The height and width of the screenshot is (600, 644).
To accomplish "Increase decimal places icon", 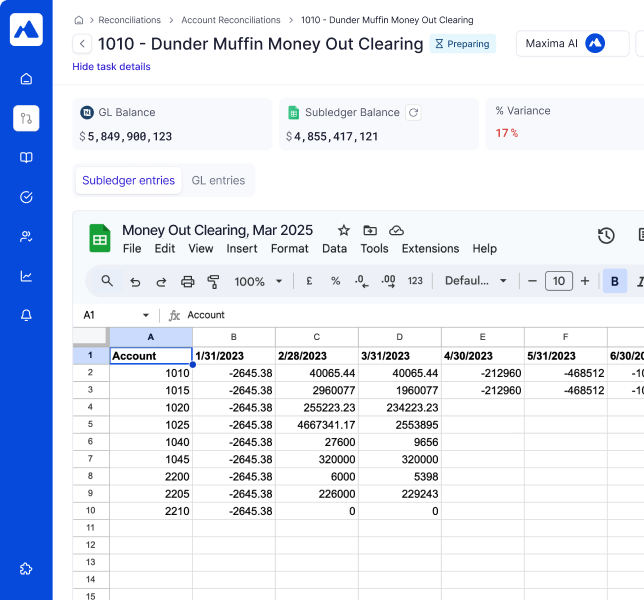I will (x=389, y=281).
